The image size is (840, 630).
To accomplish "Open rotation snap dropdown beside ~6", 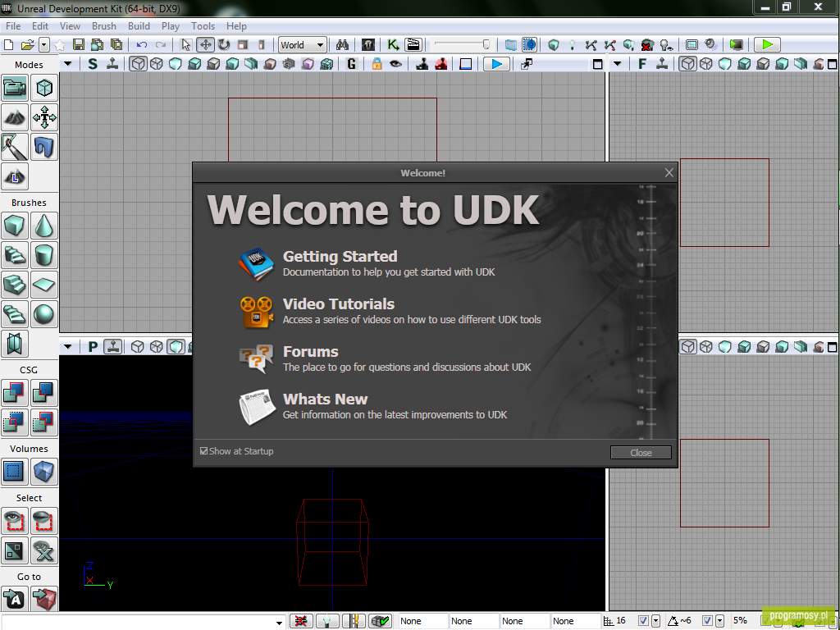I will click(x=719, y=621).
